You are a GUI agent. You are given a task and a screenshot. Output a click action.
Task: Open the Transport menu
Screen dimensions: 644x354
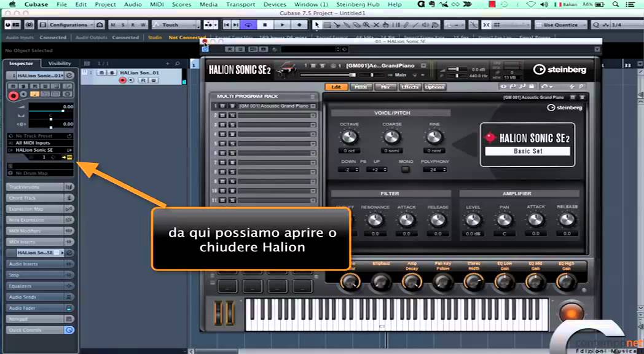240,4
